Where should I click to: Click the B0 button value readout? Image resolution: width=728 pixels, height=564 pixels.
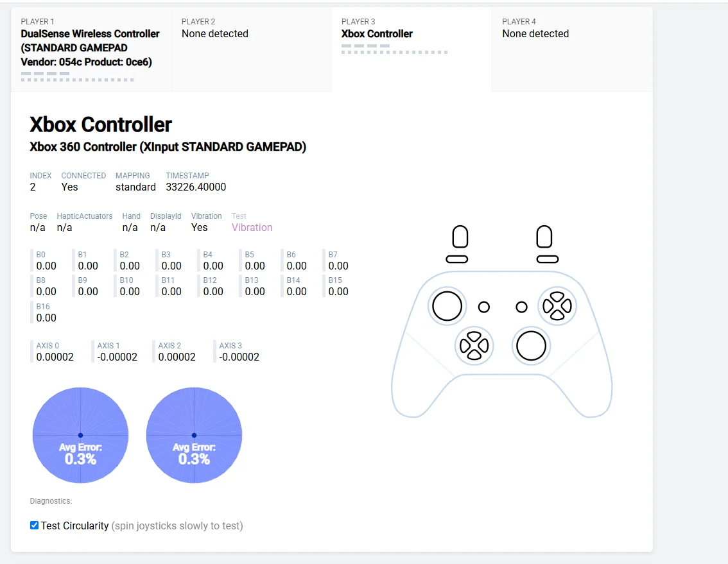click(46, 266)
